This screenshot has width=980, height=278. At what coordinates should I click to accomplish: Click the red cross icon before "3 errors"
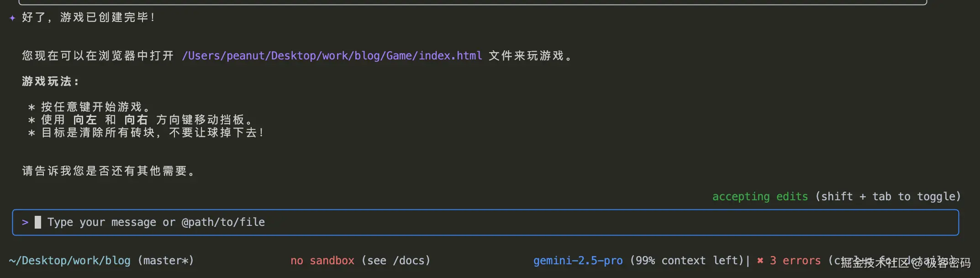pos(760,261)
